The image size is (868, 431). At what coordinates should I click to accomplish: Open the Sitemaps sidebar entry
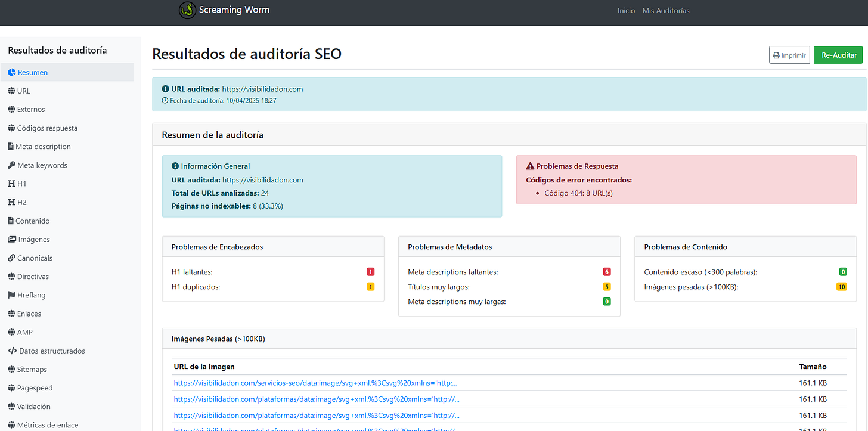point(32,370)
